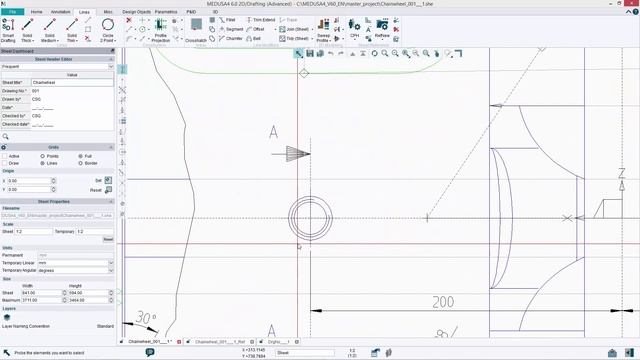Choose the Solid Thick line tool
Image resolution: width=640 pixels, height=360 pixels.
pos(27,30)
